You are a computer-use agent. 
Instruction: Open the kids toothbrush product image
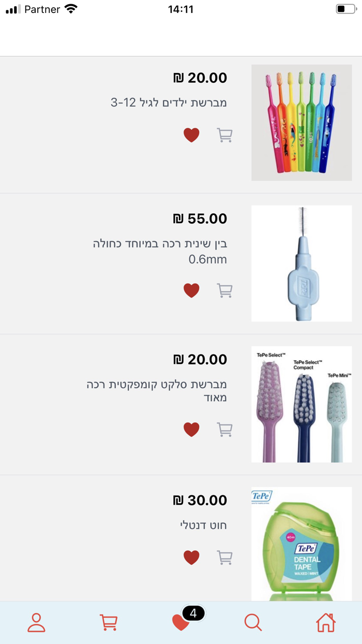301,123
